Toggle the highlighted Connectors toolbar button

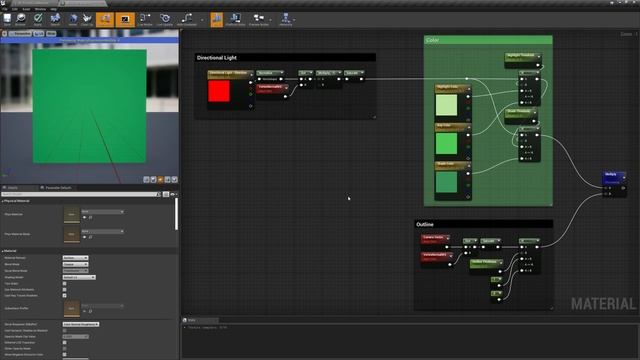point(105,19)
